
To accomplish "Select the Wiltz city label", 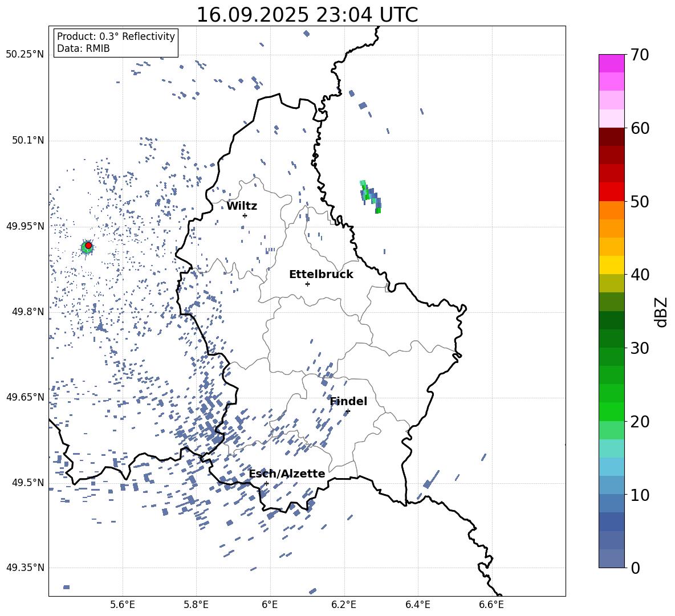I will coord(242,206).
